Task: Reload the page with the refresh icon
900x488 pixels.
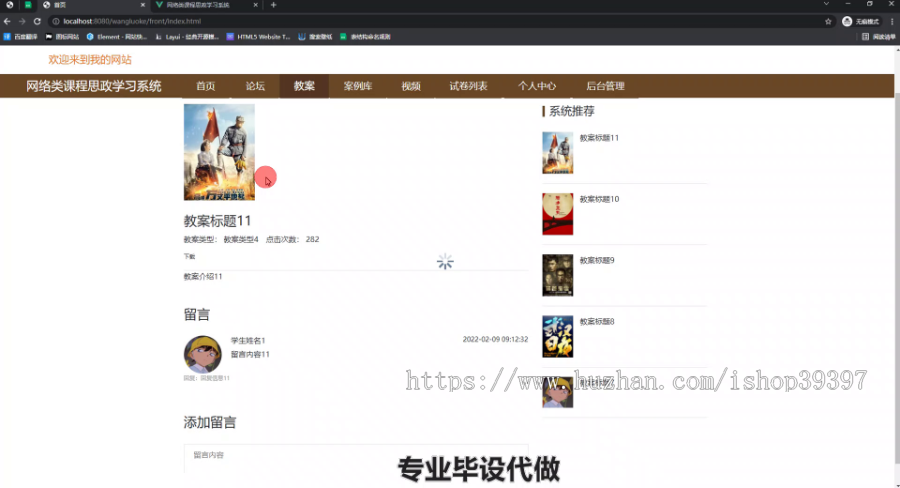Action: click(x=37, y=21)
